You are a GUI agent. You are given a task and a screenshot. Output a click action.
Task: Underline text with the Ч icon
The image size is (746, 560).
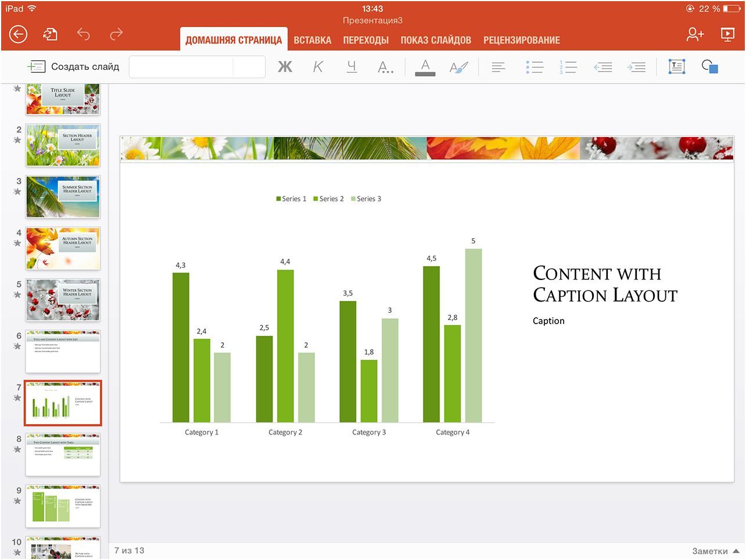pos(352,66)
